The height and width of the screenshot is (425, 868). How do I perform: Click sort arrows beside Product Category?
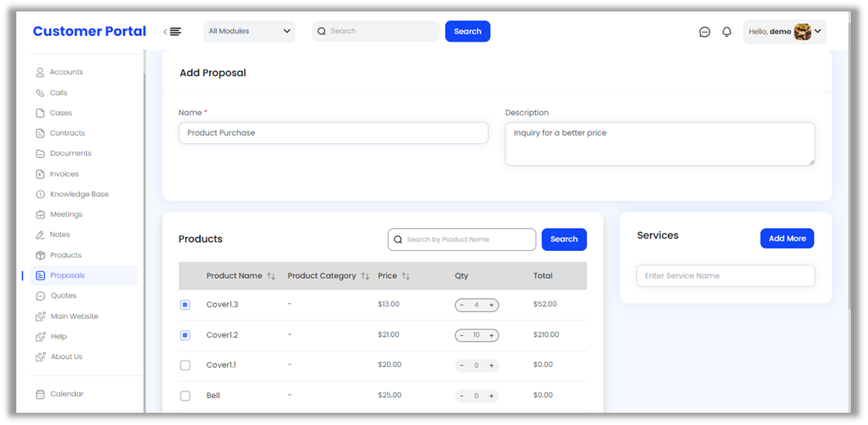(365, 276)
